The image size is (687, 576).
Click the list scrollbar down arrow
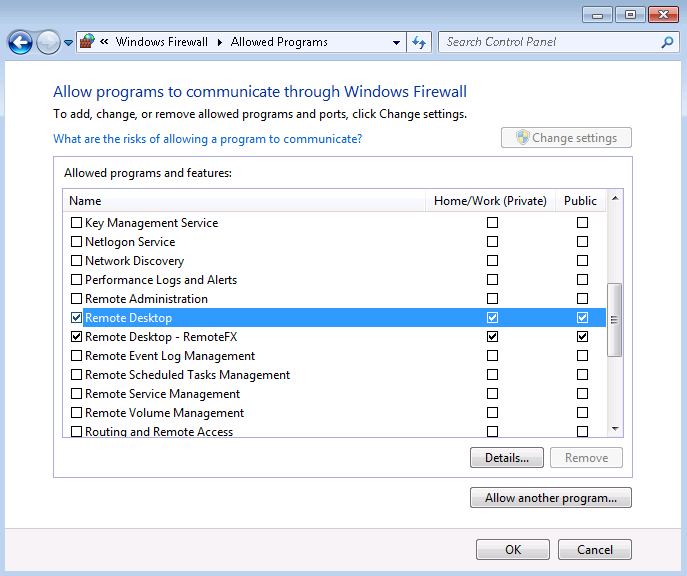pyautogui.click(x=615, y=428)
